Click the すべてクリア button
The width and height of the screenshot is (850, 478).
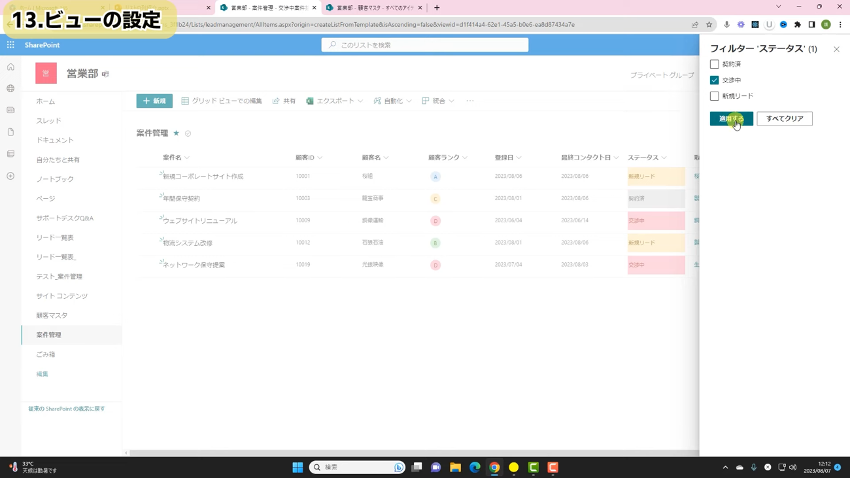click(x=784, y=119)
